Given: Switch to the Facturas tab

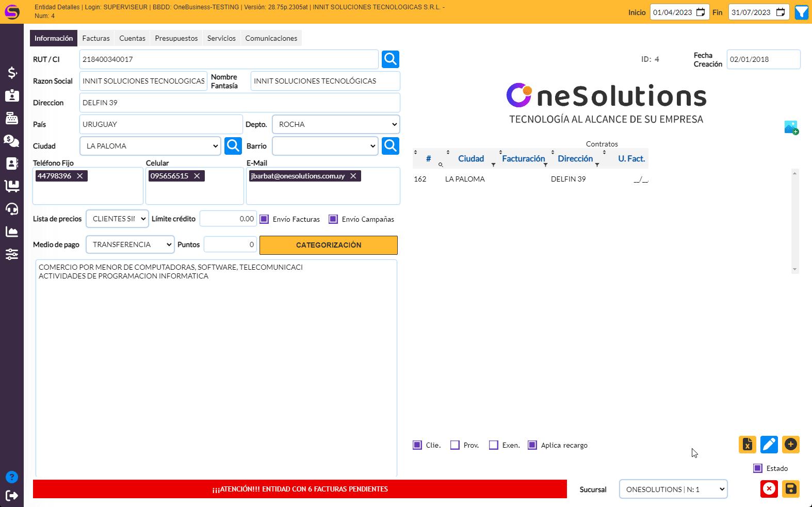Looking at the screenshot, I should 96,38.
